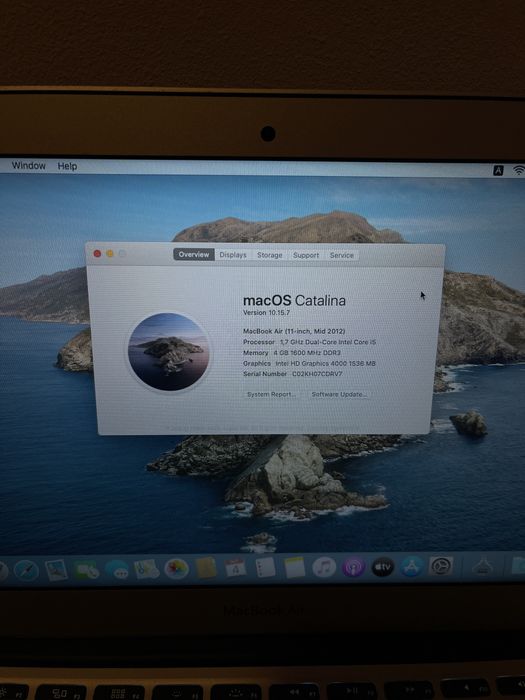The height and width of the screenshot is (700, 525).
Task: Click the System Report... button
Action: 271,394
